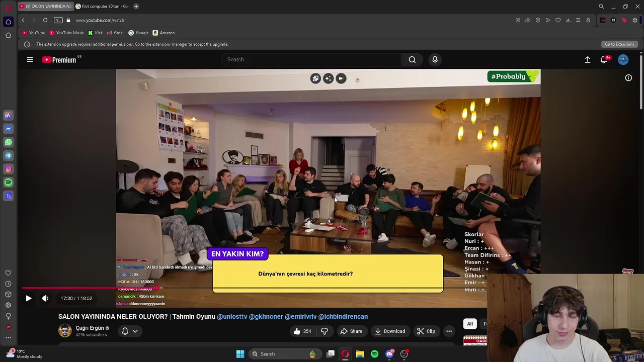Download the video with Download button
Screen dimensions: 644x362
[390, 331]
